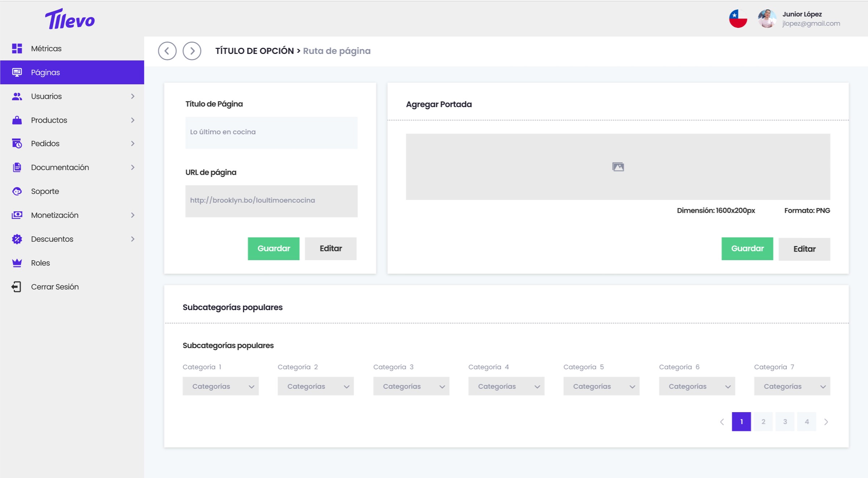Viewport: 868px width, 478px height.
Task: Click the Junior López user name
Action: [802, 14]
